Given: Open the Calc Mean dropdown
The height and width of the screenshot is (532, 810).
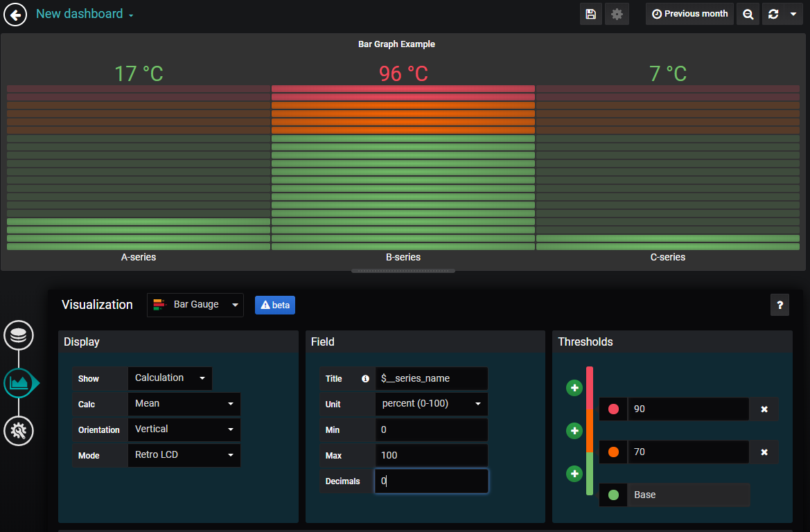Looking at the screenshot, I should click(x=184, y=404).
